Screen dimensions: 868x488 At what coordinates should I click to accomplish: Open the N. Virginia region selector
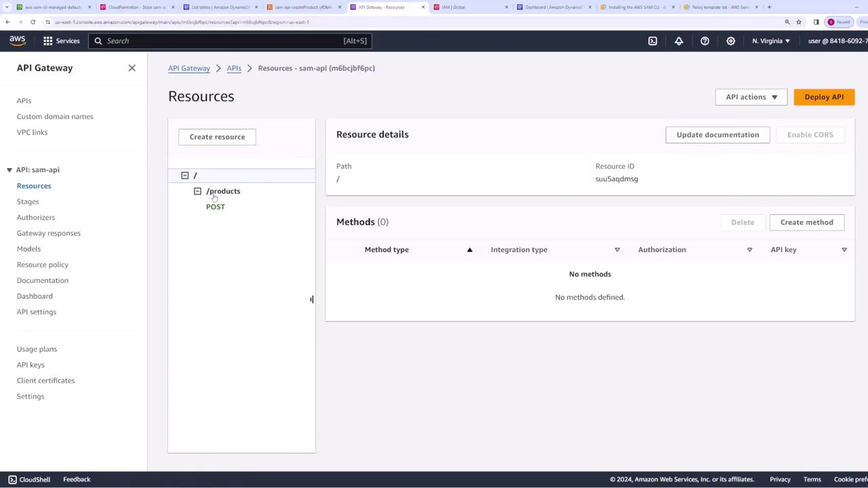coord(771,41)
